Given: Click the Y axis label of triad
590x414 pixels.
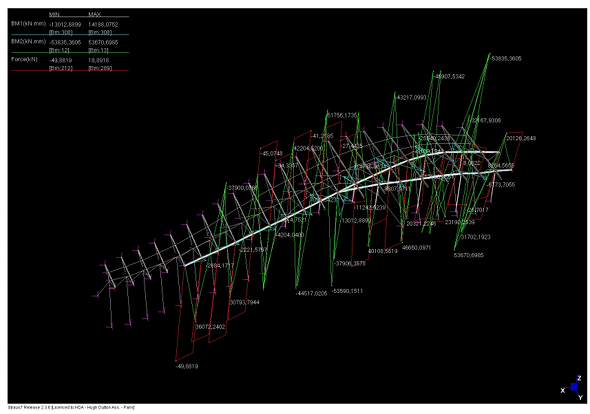Looking at the screenshot, I should tap(581, 397).
